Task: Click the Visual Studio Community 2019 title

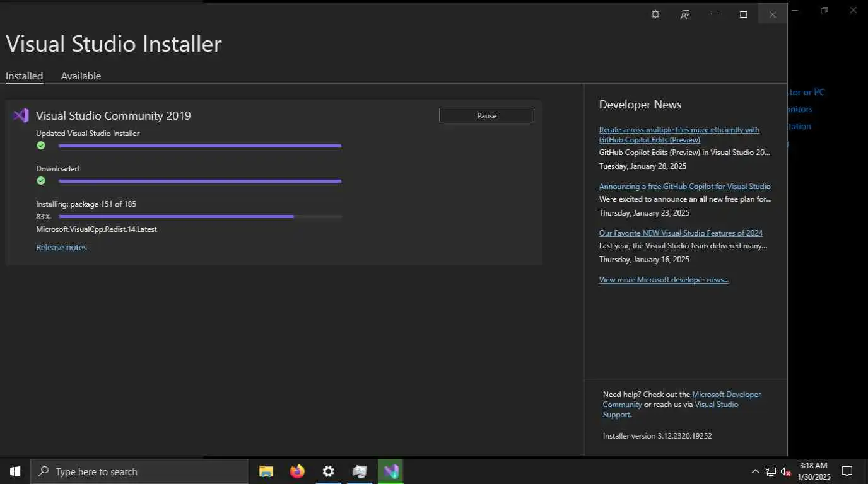Action: (114, 115)
